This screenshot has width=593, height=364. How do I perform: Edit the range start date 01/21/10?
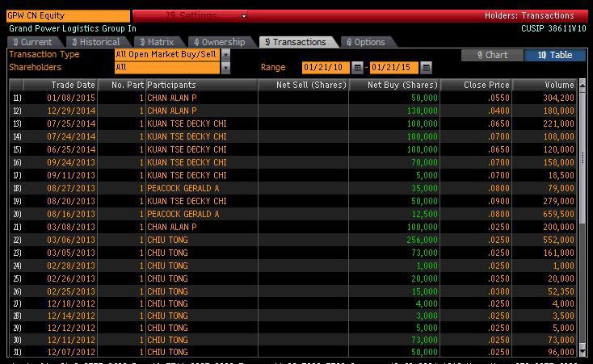click(326, 68)
